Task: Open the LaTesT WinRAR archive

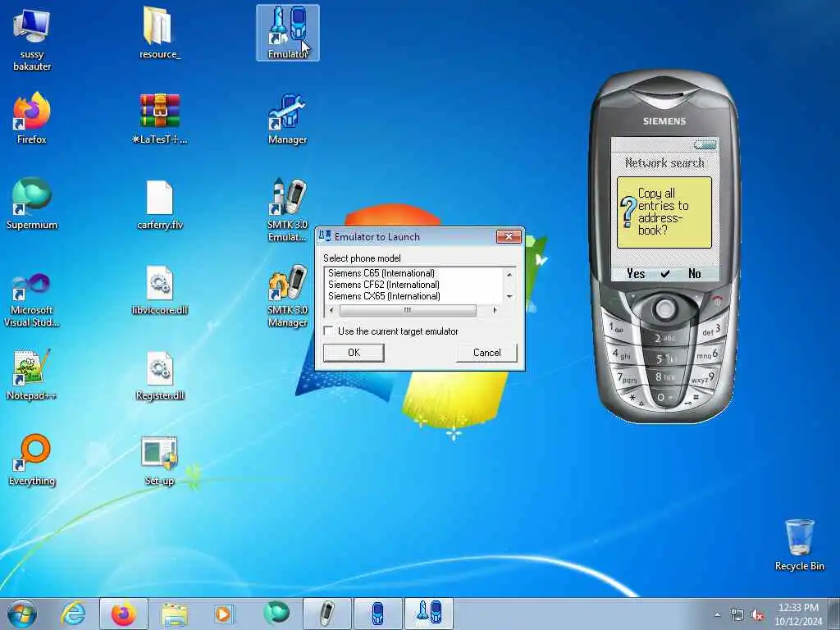Action: [160, 118]
